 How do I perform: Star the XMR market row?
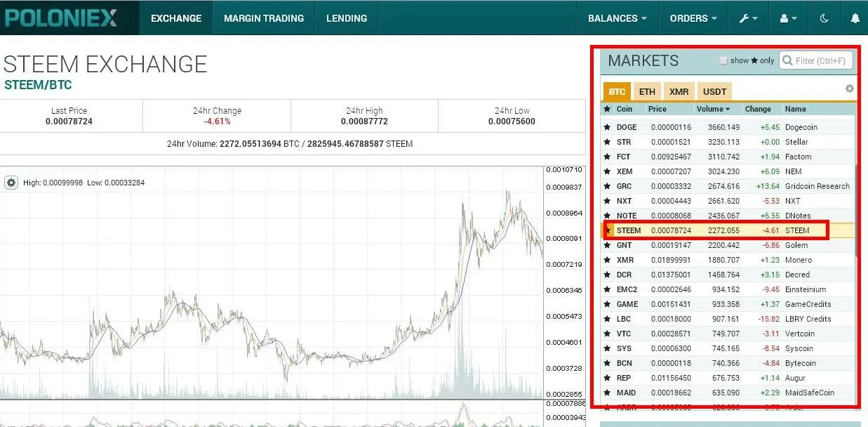tap(607, 260)
